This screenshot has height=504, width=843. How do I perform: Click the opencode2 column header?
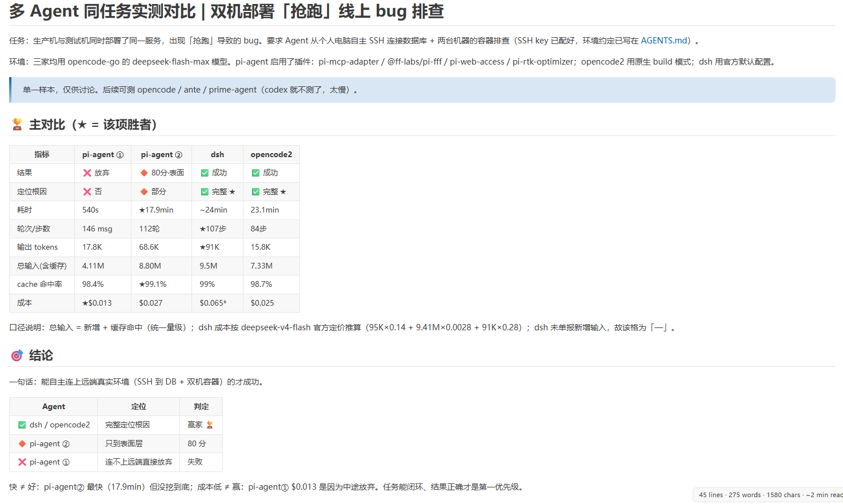[271, 154]
